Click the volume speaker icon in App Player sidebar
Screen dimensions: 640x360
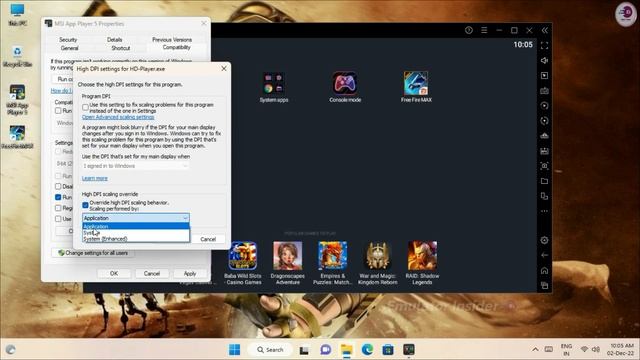coord(544,60)
